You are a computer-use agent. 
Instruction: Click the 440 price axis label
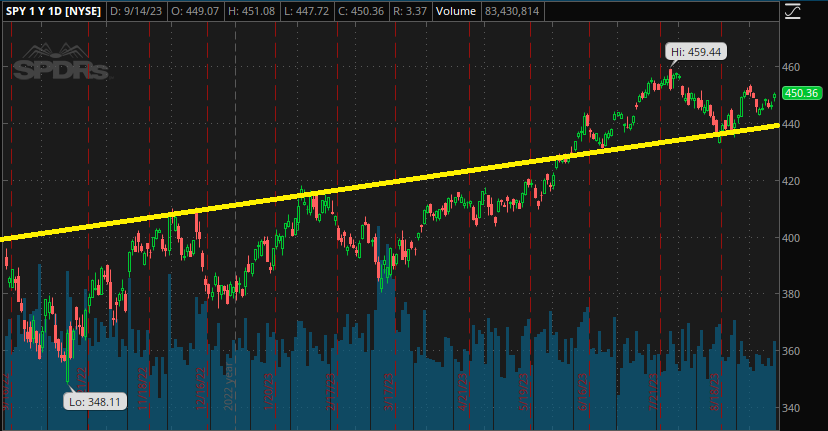pos(791,124)
